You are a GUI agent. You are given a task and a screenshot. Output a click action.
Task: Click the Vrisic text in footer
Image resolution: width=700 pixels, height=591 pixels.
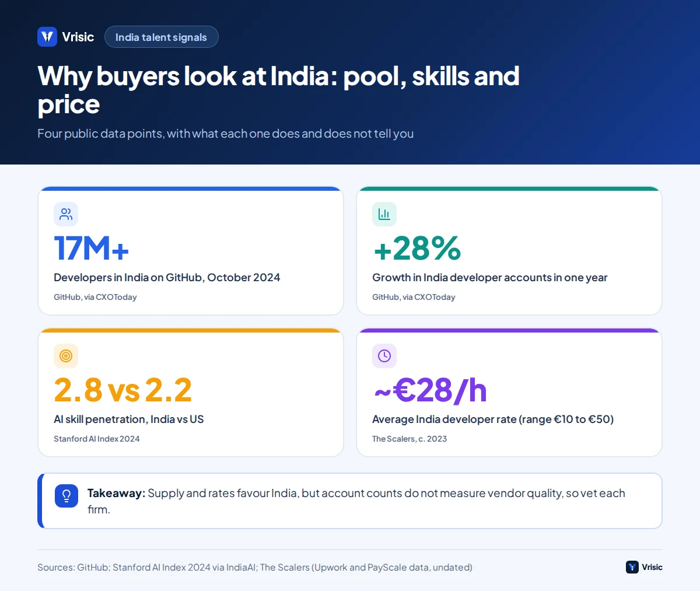tap(652, 567)
